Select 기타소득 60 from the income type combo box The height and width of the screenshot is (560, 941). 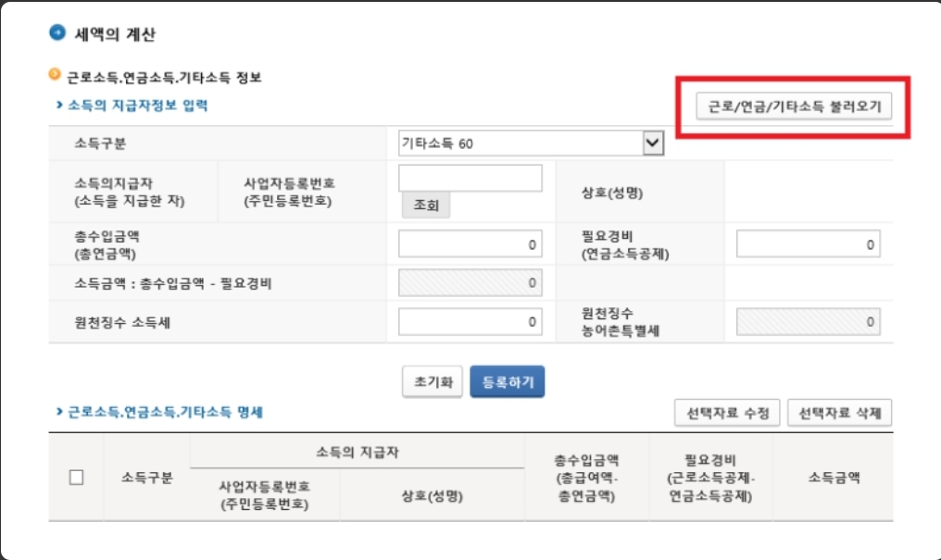click(528, 142)
